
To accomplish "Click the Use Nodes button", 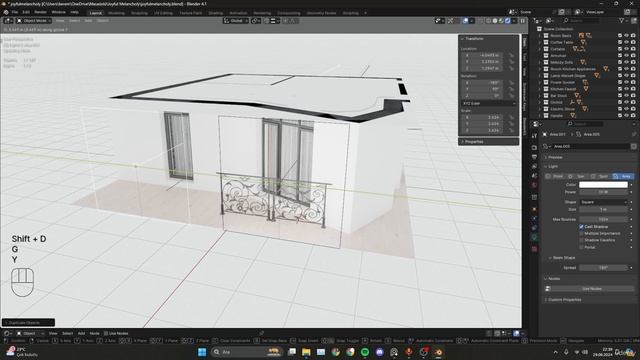I will click(x=591, y=289).
